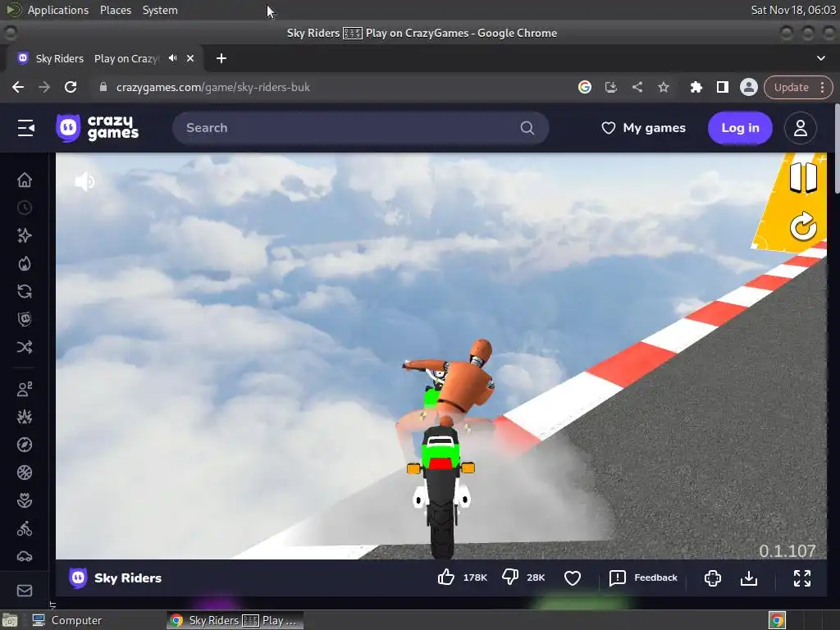Add Sky Riders to favorites heart
Image resolution: width=840 pixels, height=630 pixels.
[x=573, y=578]
